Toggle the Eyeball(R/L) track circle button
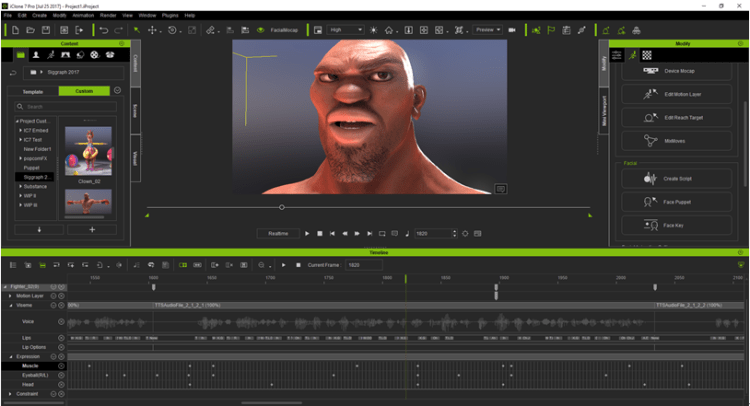 click(x=61, y=375)
